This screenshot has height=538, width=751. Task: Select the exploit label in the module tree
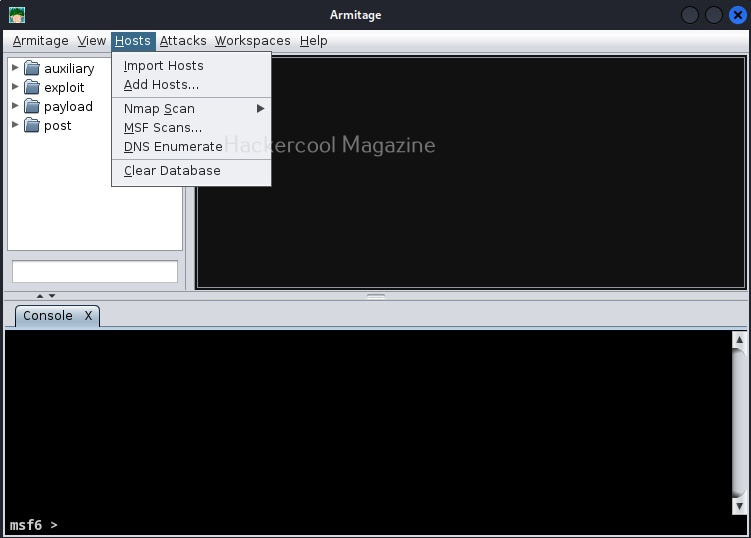(x=64, y=87)
